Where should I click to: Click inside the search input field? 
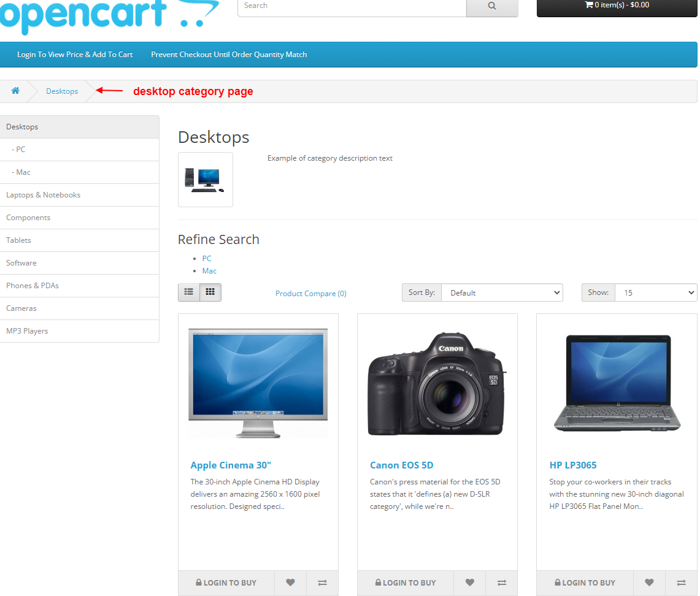(x=350, y=6)
